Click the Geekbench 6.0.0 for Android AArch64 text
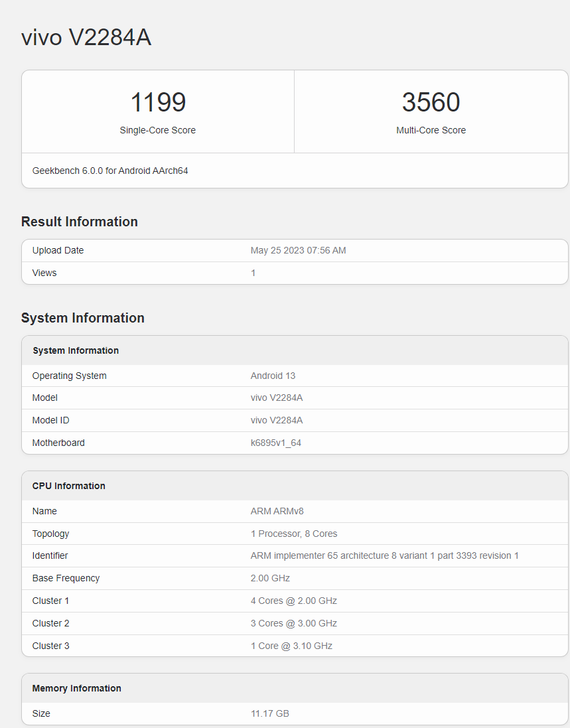The image size is (570, 728). (110, 171)
